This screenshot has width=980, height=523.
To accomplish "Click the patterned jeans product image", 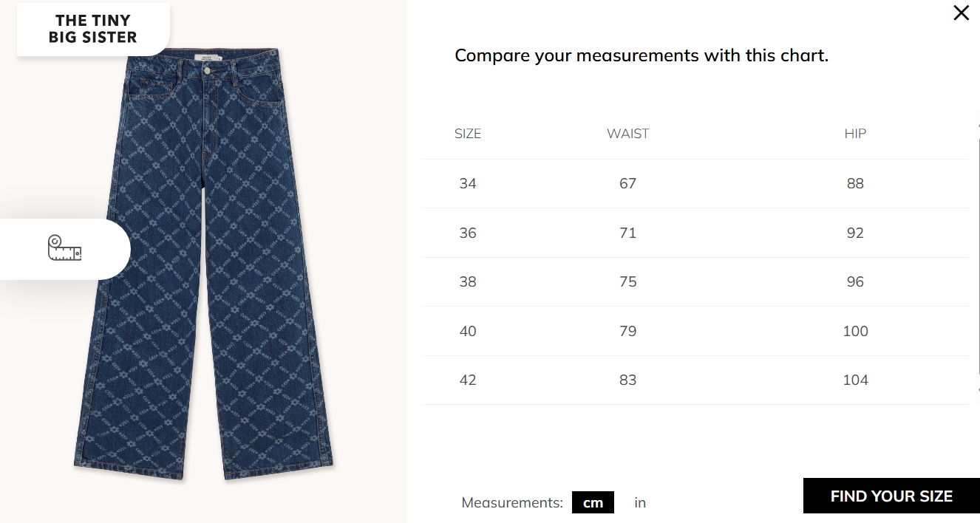I will pos(203,266).
